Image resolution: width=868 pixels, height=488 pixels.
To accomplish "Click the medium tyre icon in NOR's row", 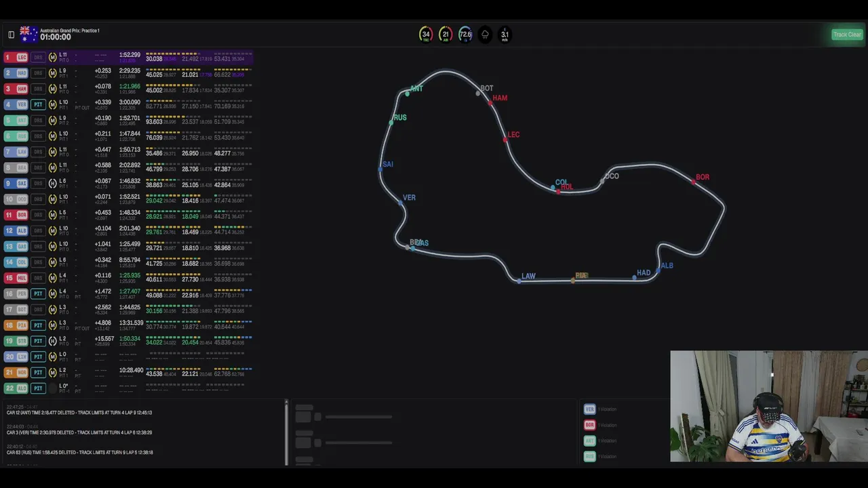I will (x=53, y=372).
